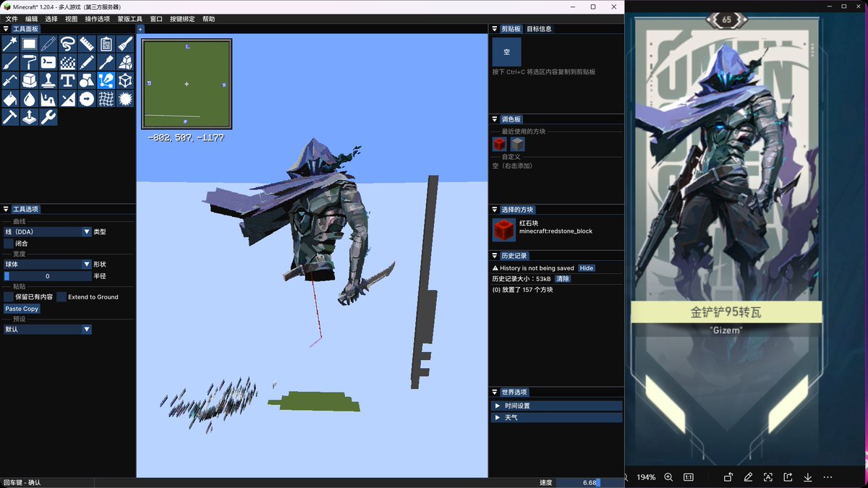Open the 预设 preset dropdown

48,330
